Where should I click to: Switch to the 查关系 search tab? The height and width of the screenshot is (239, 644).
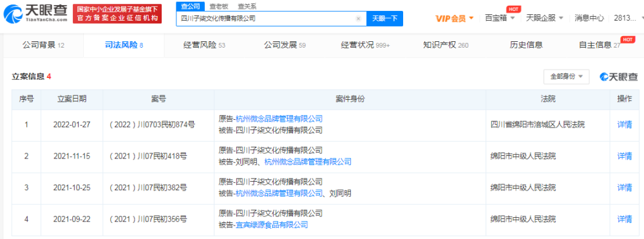click(247, 6)
